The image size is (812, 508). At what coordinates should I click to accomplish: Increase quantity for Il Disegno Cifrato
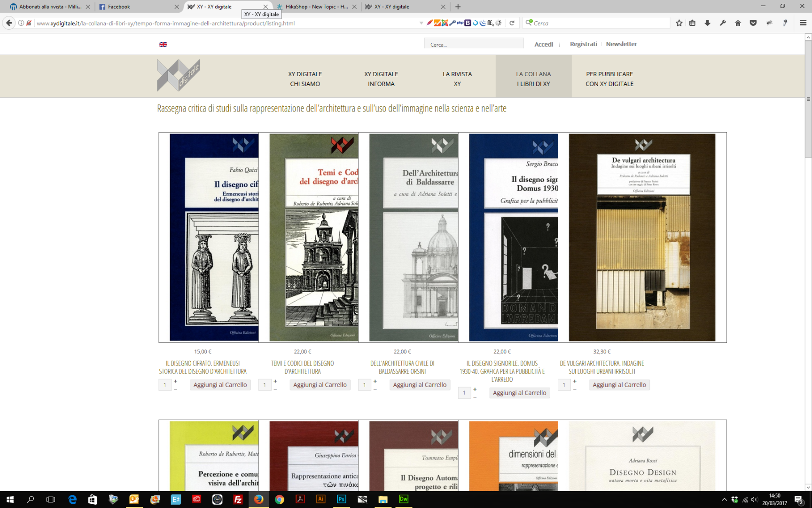coord(175,381)
